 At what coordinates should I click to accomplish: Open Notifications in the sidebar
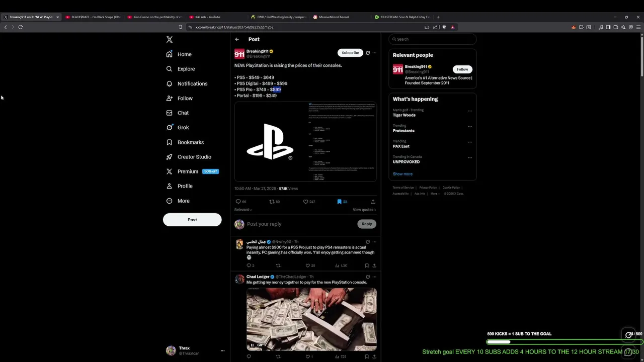pyautogui.click(x=187, y=83)
